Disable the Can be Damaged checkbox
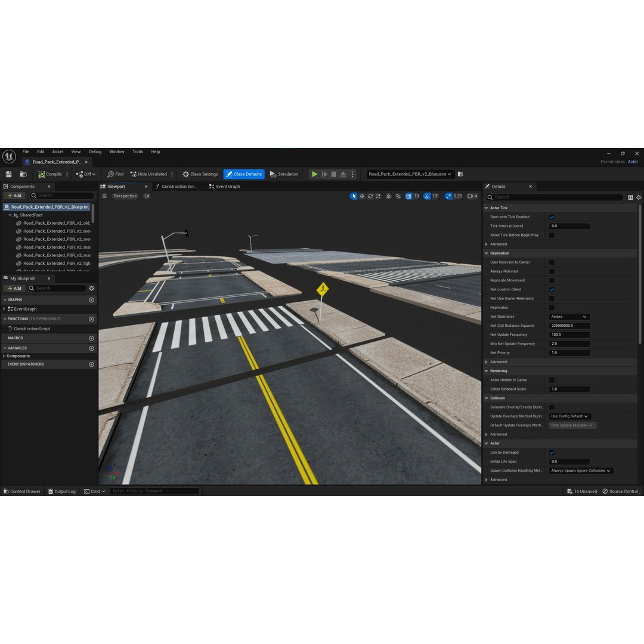Image resolution: width=644 pixels, height=644 pixels. point(552,453)
